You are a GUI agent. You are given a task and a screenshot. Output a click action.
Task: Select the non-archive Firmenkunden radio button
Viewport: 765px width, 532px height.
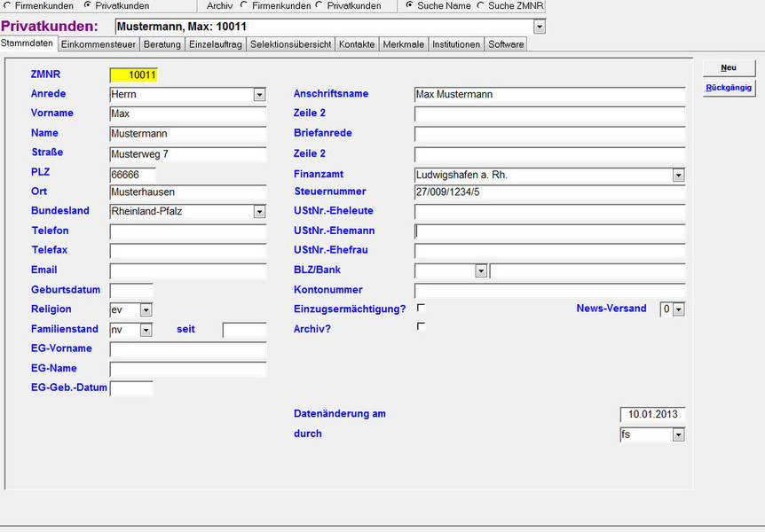coord(7,5)
